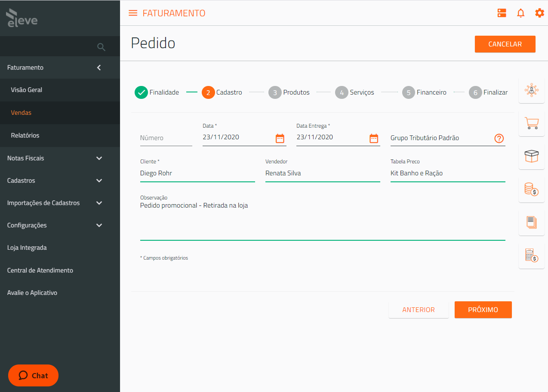548x392 pixels.
Task: Cancel the order with Cancelar button
Action: tap(505, 44)
